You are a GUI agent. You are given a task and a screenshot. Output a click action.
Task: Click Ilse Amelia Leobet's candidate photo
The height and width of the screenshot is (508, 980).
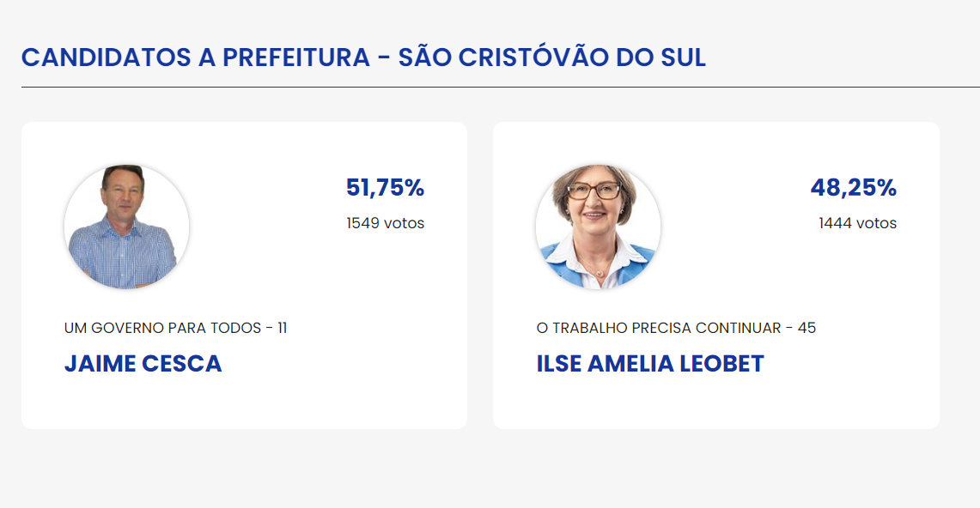[x=598, y=227]
